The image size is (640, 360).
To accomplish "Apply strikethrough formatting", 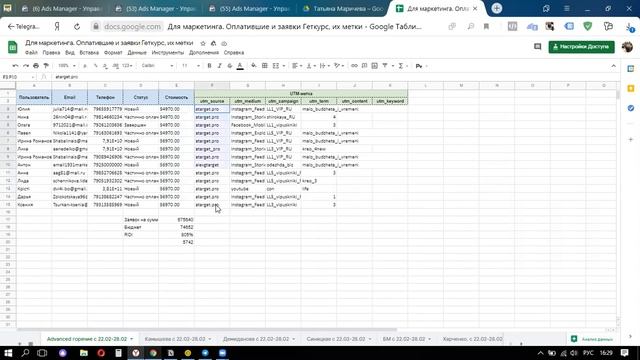I will [230, 66].
